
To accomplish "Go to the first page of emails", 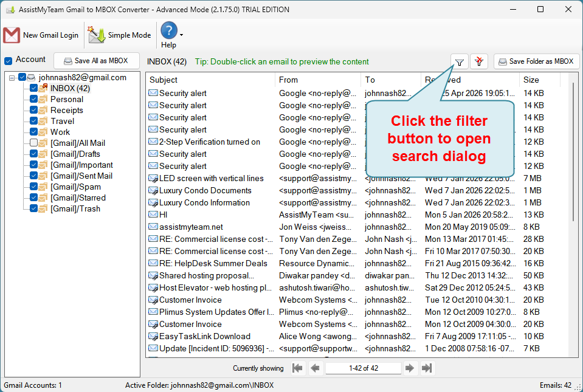I will point(297,368).
